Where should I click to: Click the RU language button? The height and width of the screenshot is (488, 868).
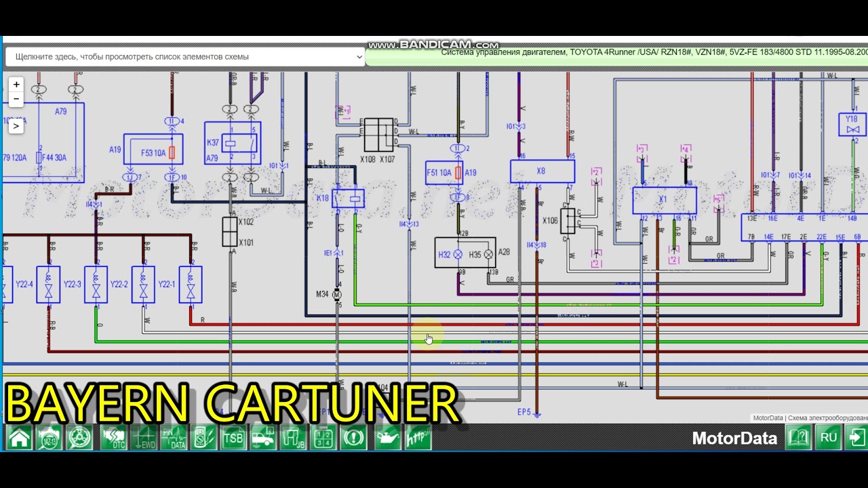coord(829,437)
